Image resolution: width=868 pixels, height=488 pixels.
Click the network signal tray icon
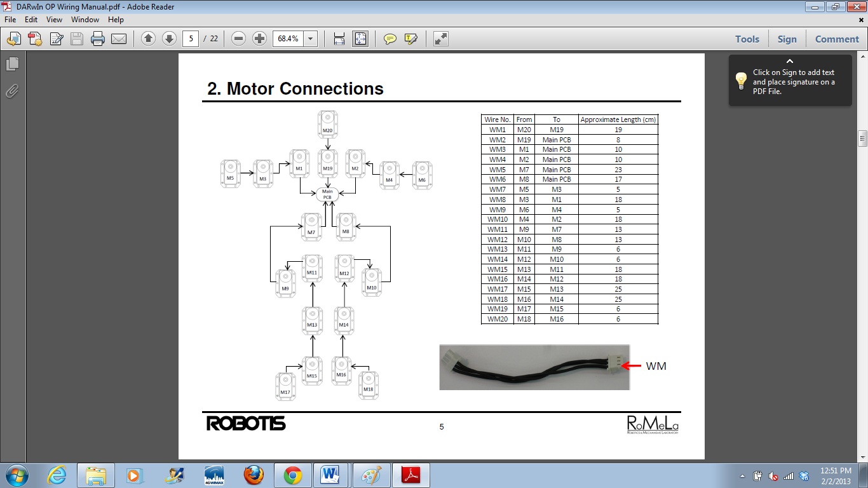coord(789,476)
